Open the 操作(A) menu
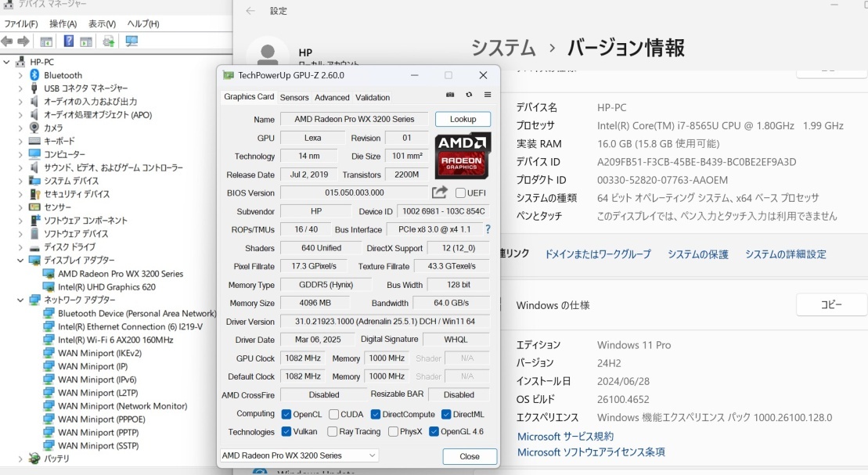The width and height of the screenshot is (868, 475). point(63,24)
